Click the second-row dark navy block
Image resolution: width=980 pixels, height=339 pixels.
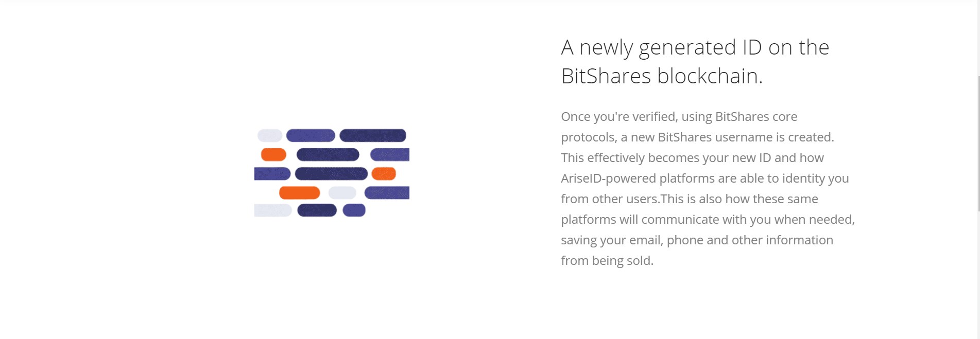(x=328, y=154)
